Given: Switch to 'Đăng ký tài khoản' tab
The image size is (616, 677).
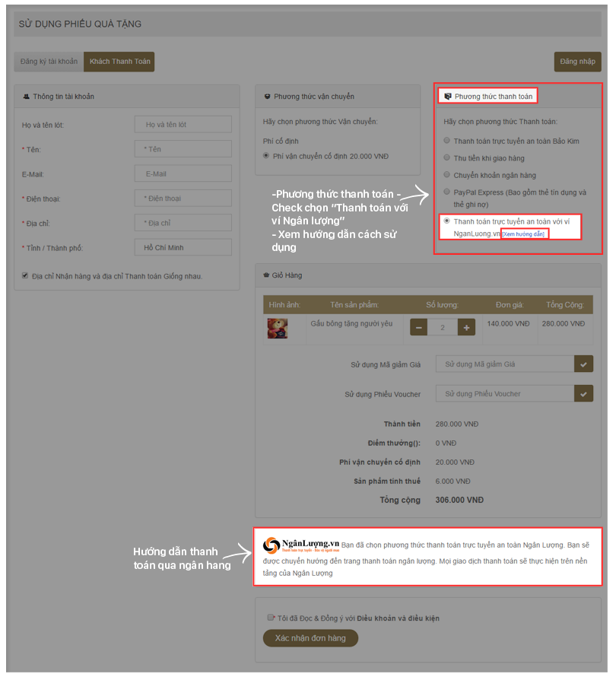Looking at the screenshot, I should pyautogui.click(x=49, y=62).
